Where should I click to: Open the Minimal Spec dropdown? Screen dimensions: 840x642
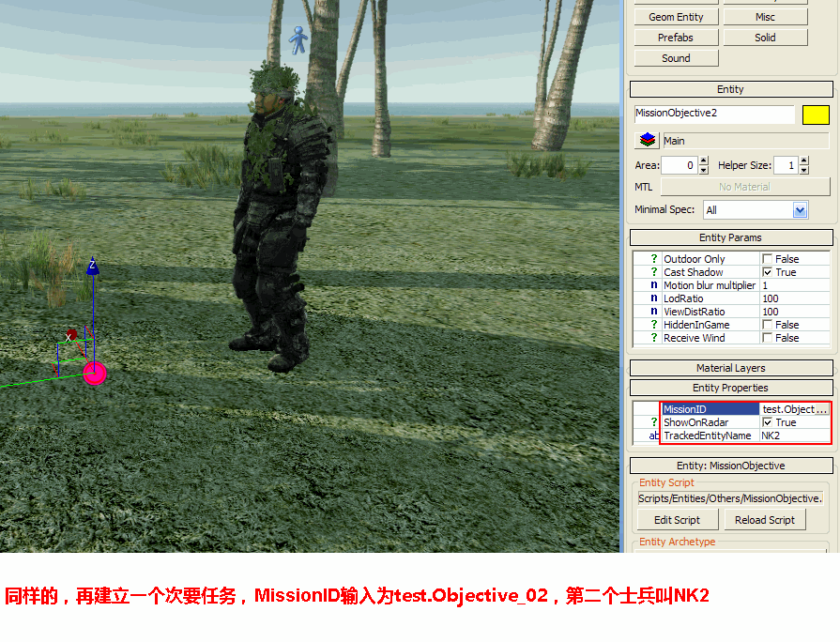pyautogui.click(x=800, y=210)
